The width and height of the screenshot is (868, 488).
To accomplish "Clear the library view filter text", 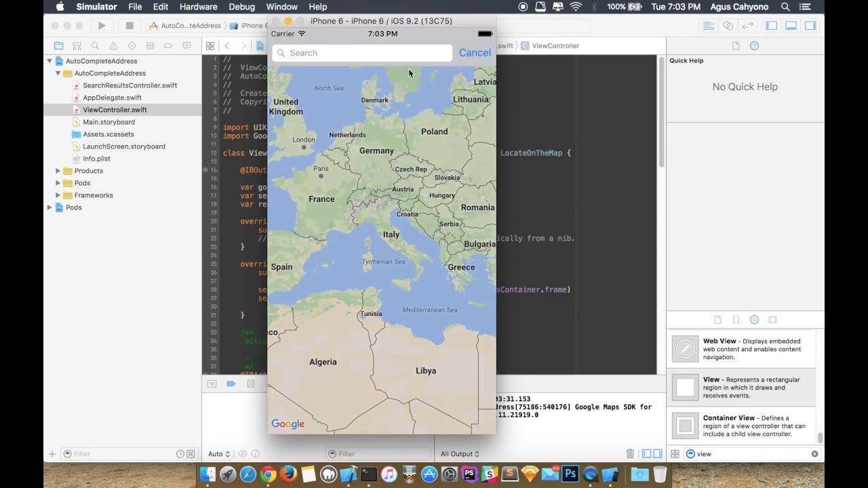I will pyautogui.click(x=815, y=454).
